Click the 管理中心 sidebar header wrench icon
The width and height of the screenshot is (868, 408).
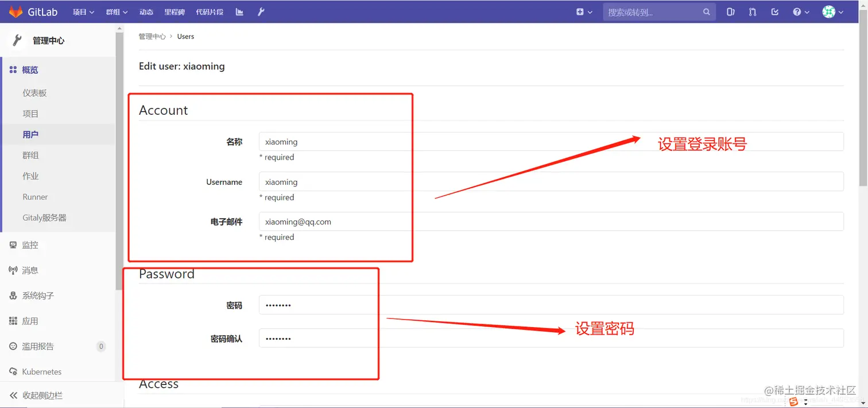point(17,40)
